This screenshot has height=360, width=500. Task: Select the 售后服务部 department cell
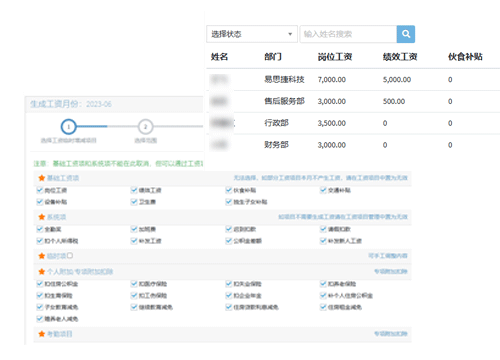pos(284,101)
